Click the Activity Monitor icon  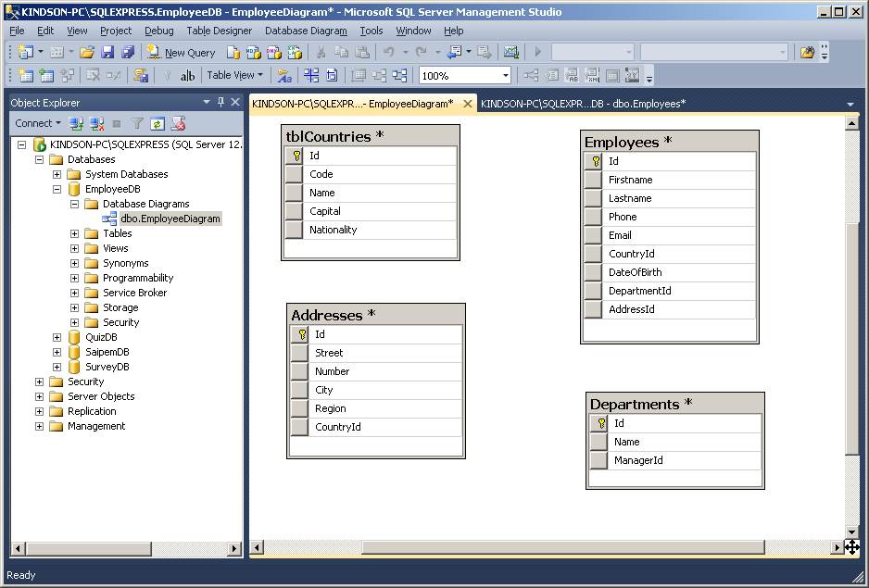pos(511,52)
